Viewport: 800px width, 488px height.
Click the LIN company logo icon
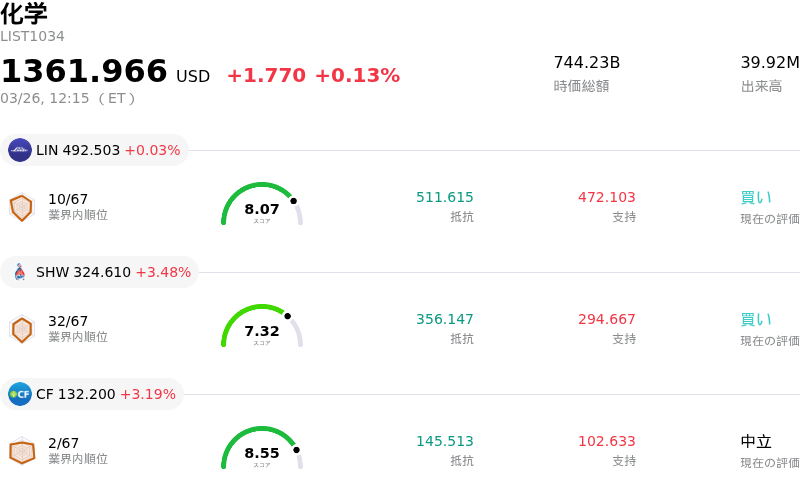coord(20,150)
